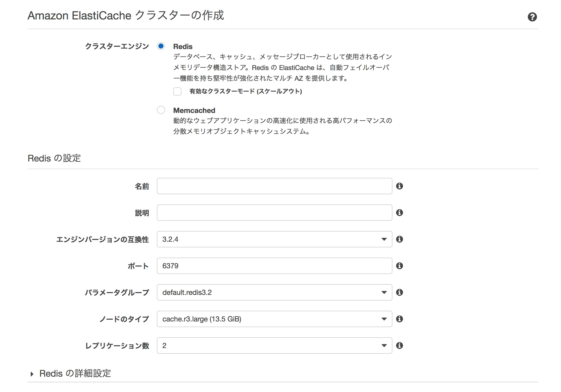Show info for エンジンバージョンの互換性

coord(400,239)
